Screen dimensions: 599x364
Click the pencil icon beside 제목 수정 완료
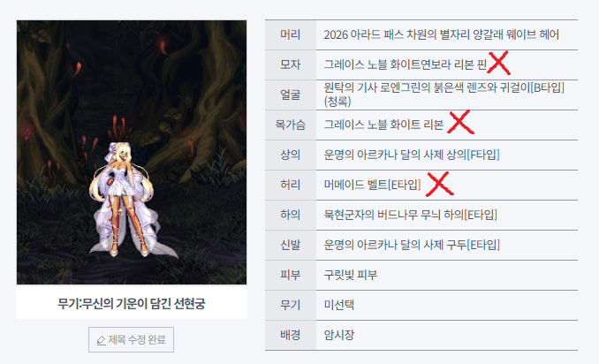coord(101,340)
